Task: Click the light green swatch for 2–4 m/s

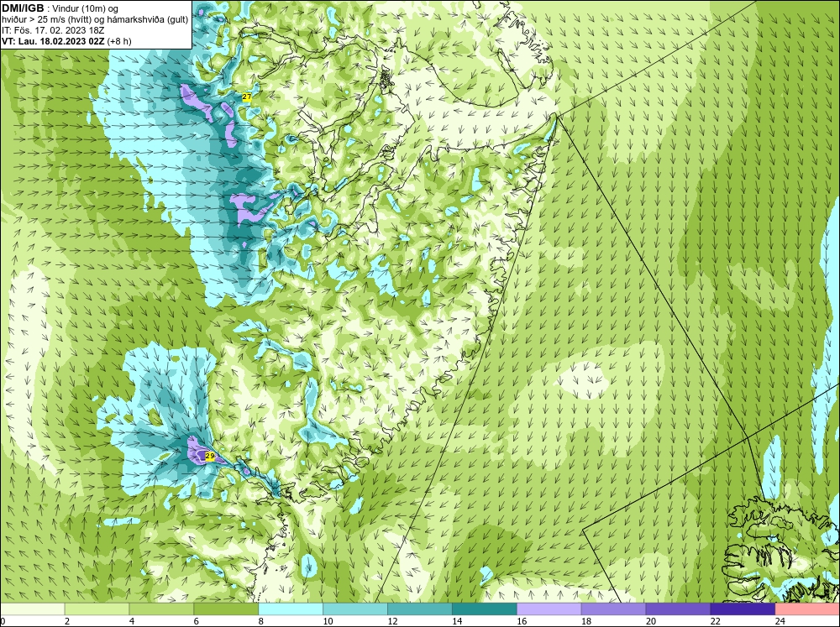Action: coord(97,609)
